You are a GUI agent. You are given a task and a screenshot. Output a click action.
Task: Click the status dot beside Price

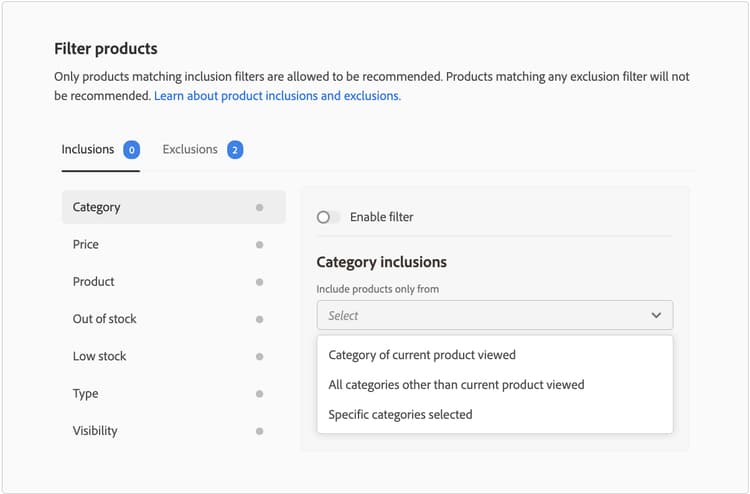(x=259, y=245)
